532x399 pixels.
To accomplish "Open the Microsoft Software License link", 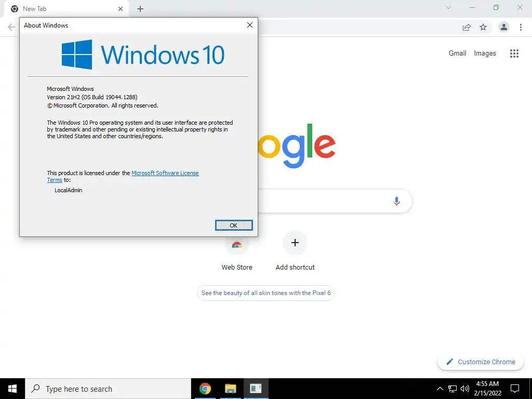I will click(165, 173).
